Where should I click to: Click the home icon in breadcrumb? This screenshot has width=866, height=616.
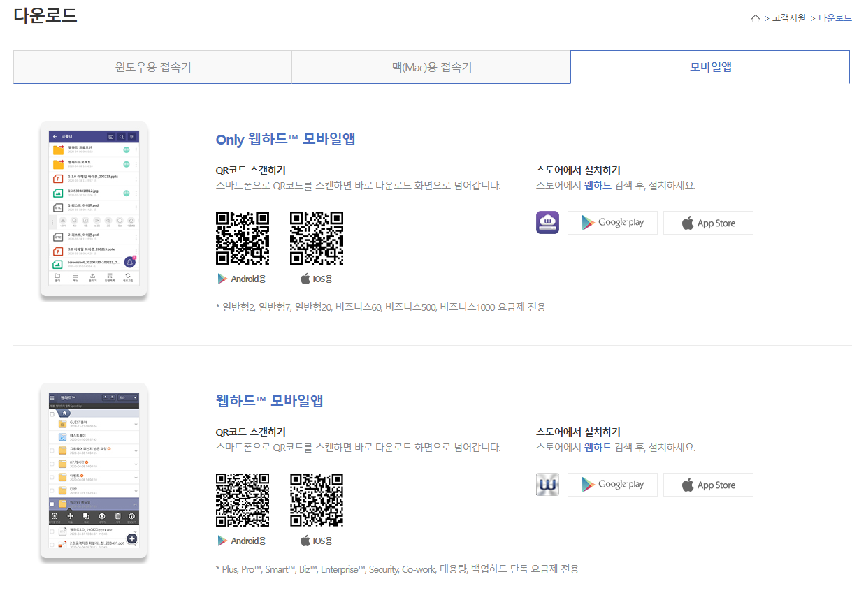[755, 18]
